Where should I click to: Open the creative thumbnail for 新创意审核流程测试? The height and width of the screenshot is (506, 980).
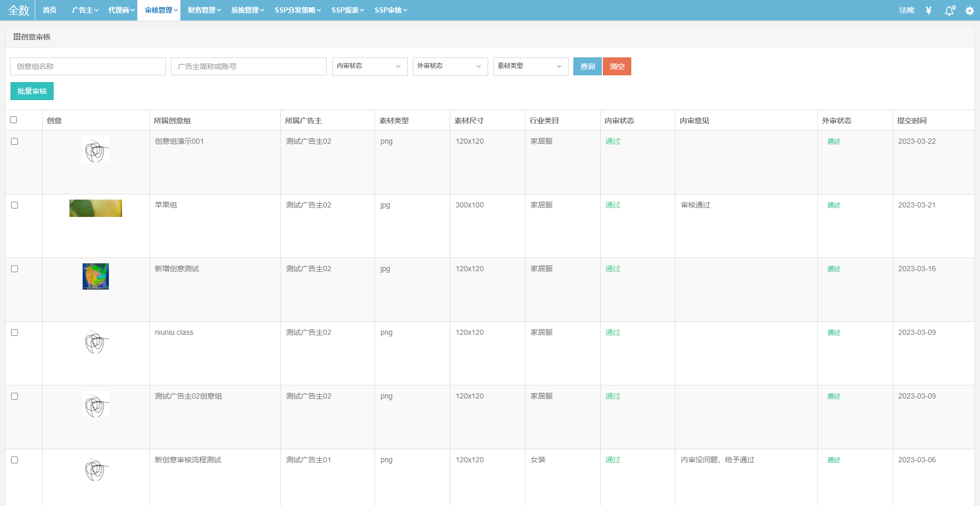pos(96,468)
